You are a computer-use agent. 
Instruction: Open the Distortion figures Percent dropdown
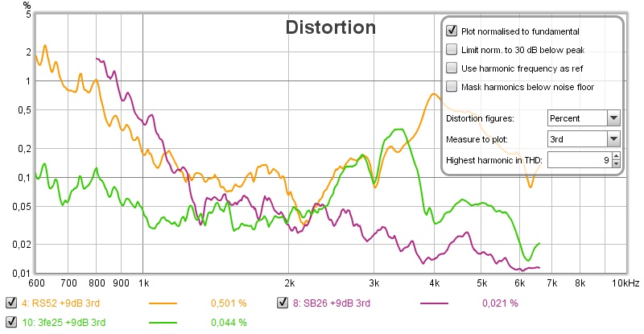[613, 118]
